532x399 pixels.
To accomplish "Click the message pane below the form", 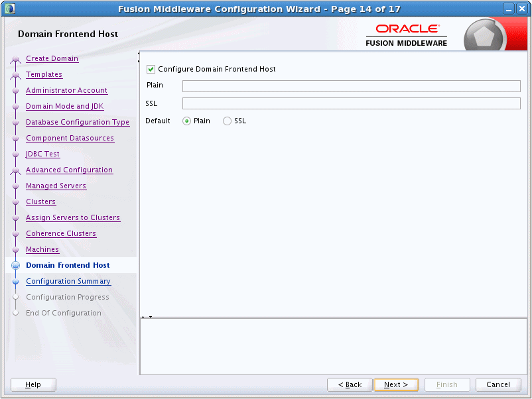I will click(x=334, y=347).
